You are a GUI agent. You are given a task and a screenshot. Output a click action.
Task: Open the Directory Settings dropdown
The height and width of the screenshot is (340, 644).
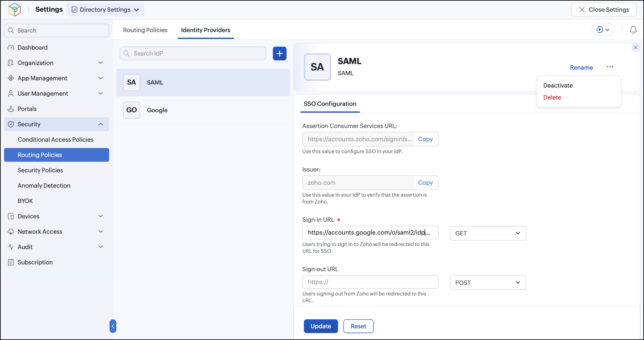click(x=105, y=10)
